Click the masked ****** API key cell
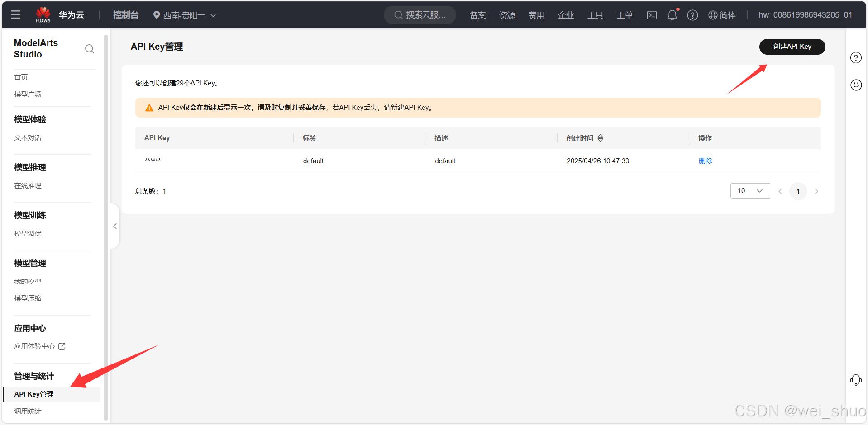868x425 pixels. pyautogui.click(x=153, y=161)
